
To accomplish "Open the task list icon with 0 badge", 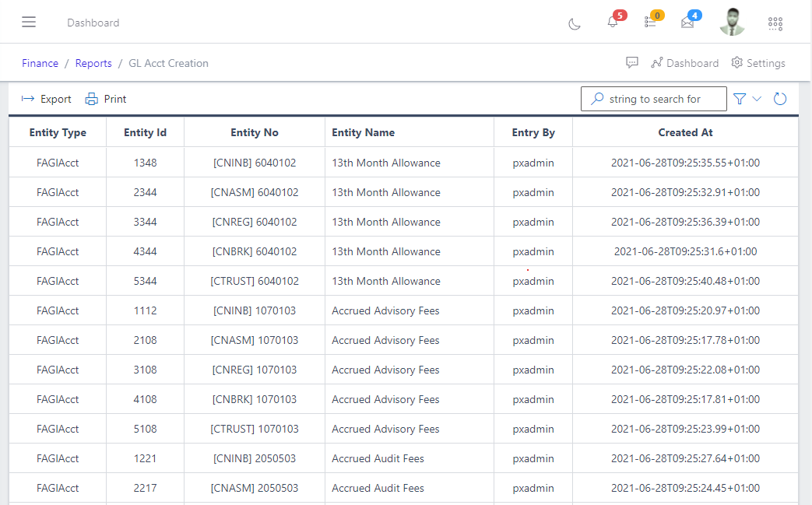I will [x=651, y=23].
